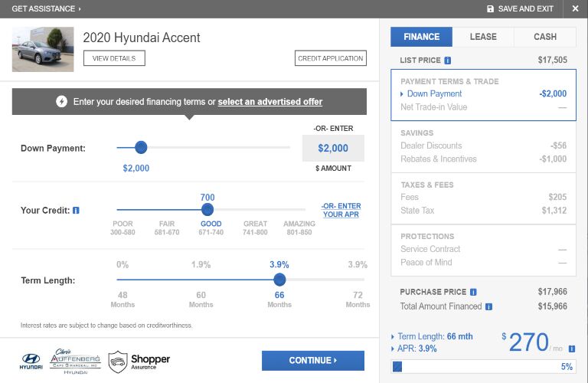Click the Hyundai logo
This screenshot has width=588, height=383.
click(31, 362)
